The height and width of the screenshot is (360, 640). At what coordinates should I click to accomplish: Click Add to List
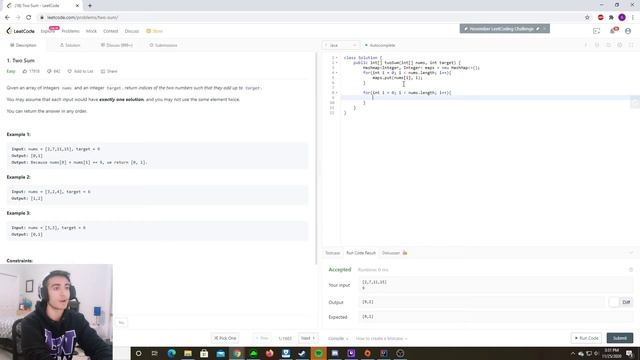tap(80, 71)
